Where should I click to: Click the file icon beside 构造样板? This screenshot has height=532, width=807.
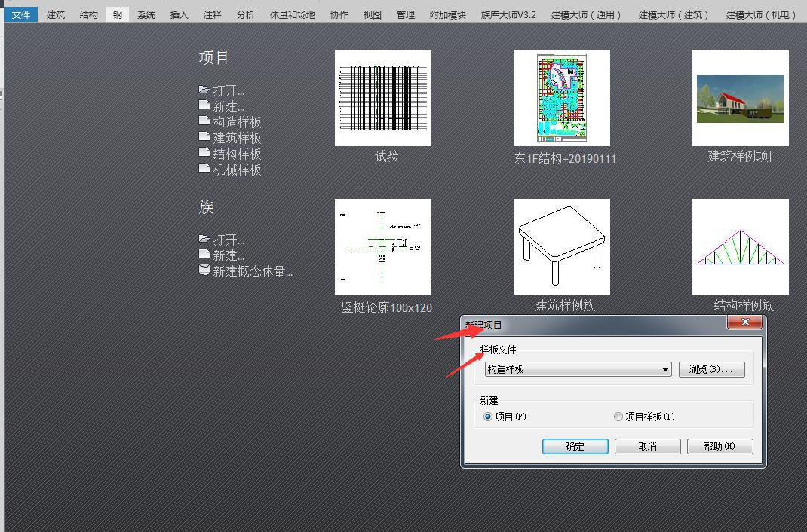tap(204, 121)
